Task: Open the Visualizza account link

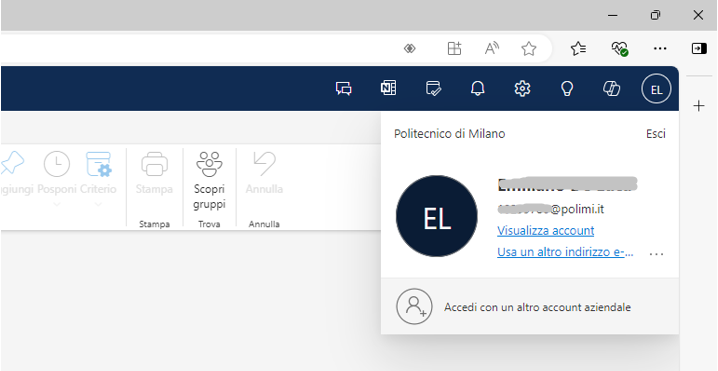Action: [546, 230]
